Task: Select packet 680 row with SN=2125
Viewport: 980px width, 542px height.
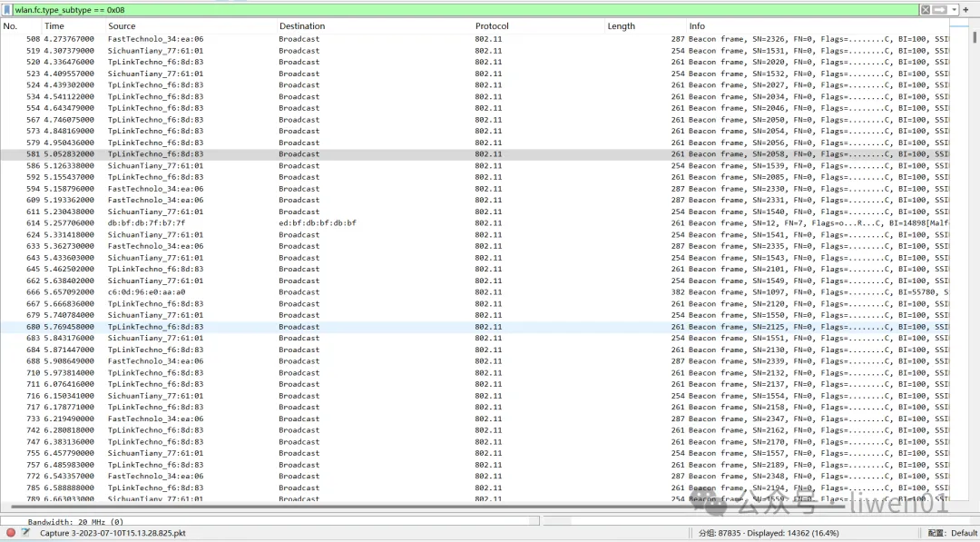Action: click(x=475, y=326)
